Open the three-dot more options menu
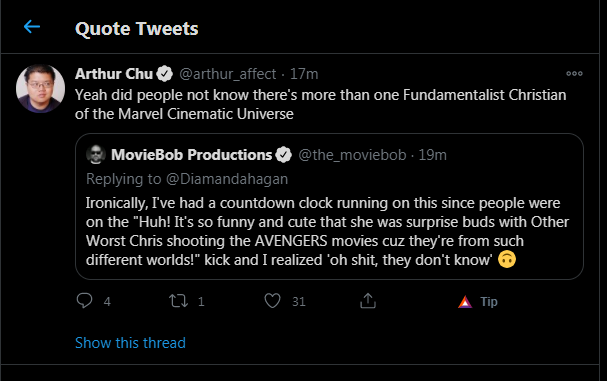The image size is (607, 381). pyautogui.click(x=574, y=74)
